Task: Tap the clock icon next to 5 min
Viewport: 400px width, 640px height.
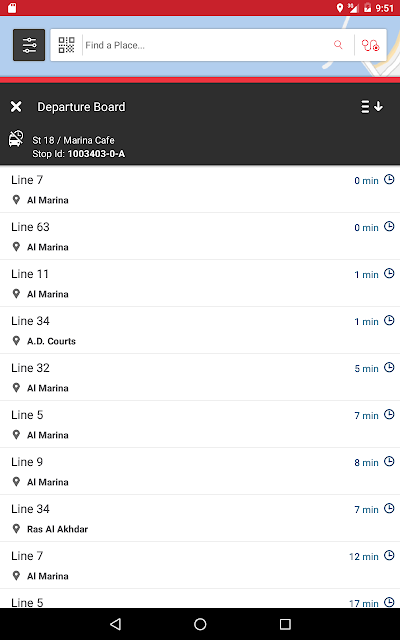Action: [389, 367]
